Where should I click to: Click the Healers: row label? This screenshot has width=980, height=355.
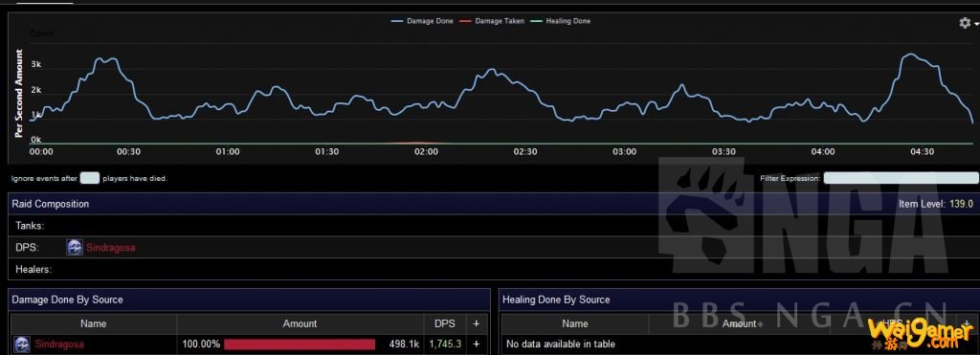point(33,270)
